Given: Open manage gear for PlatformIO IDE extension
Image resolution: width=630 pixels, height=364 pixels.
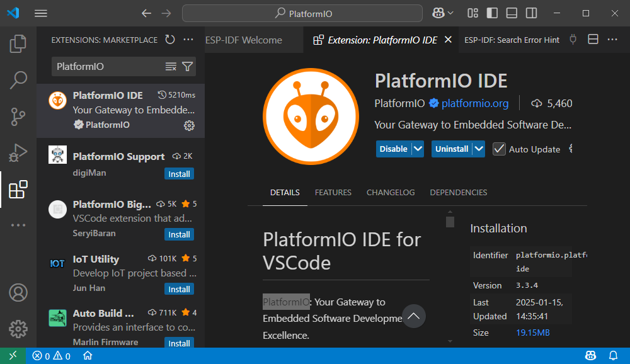Looking at the screenshot, I should pos(189,125).
